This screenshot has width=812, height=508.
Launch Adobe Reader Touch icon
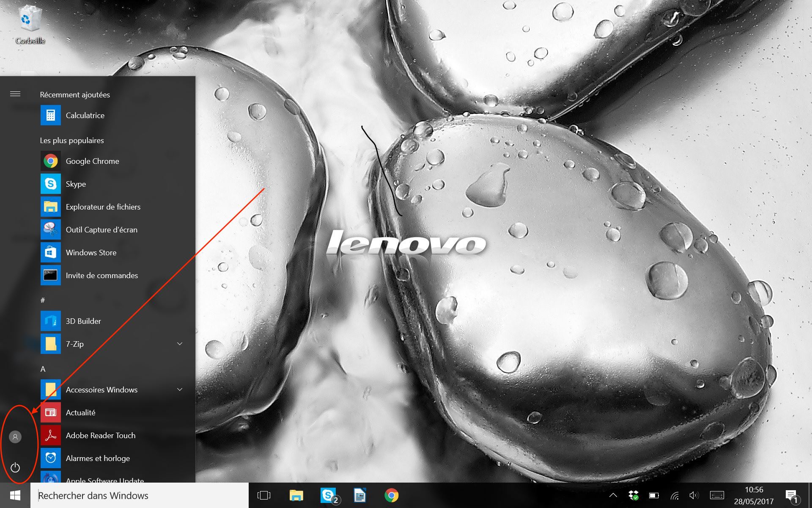[x=51, y=435]
